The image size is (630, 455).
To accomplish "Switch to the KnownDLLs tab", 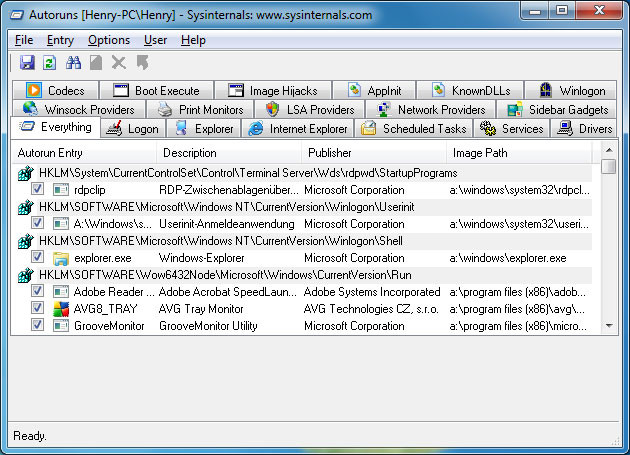I will [470, 90].
